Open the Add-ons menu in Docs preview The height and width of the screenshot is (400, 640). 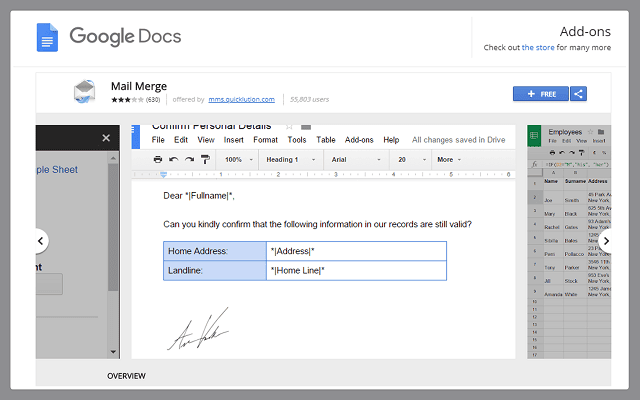coord(359,140)
